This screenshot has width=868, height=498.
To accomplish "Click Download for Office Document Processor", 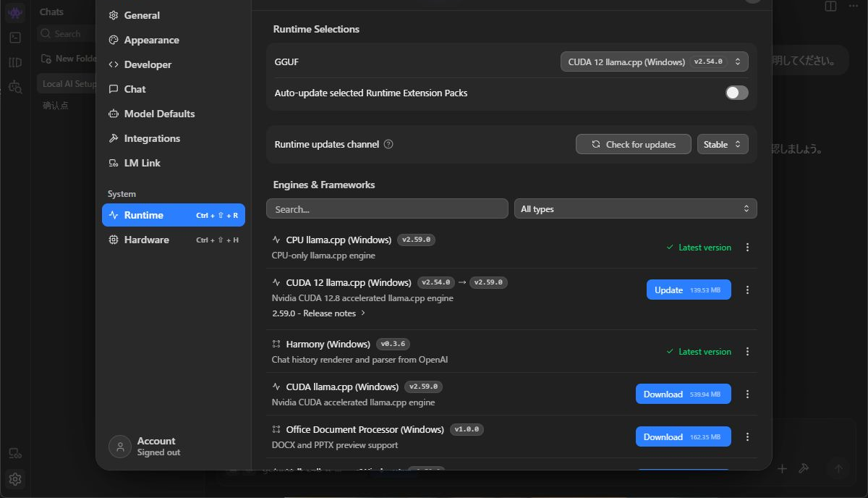I will pos(684,436).
